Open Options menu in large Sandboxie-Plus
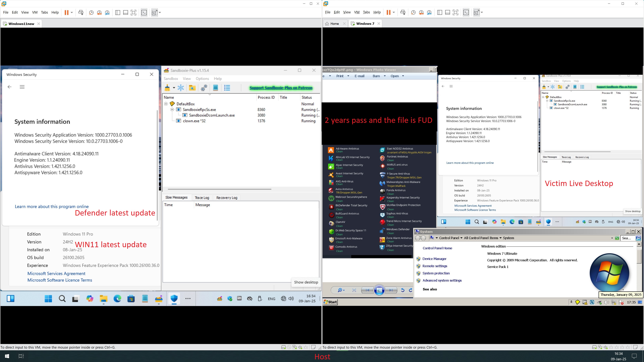The image size is (644, 362). pos(202,79)
